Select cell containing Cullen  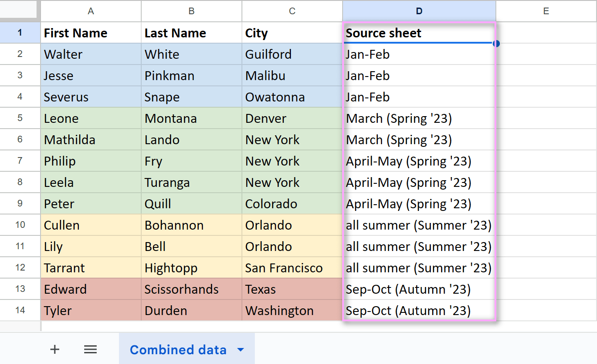(91, 225)
